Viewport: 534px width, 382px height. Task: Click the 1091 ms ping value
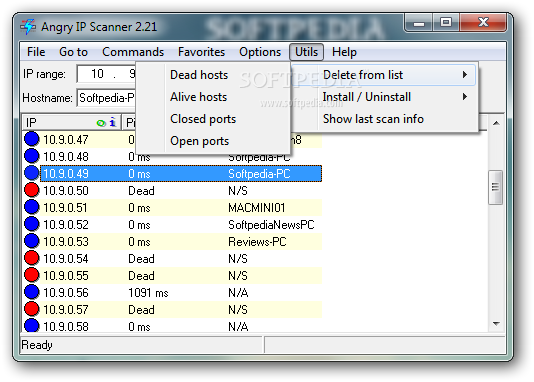click(148, 293)
